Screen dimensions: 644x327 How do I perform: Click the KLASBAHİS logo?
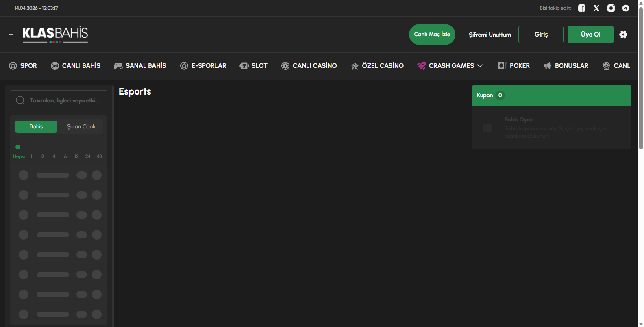55,34
